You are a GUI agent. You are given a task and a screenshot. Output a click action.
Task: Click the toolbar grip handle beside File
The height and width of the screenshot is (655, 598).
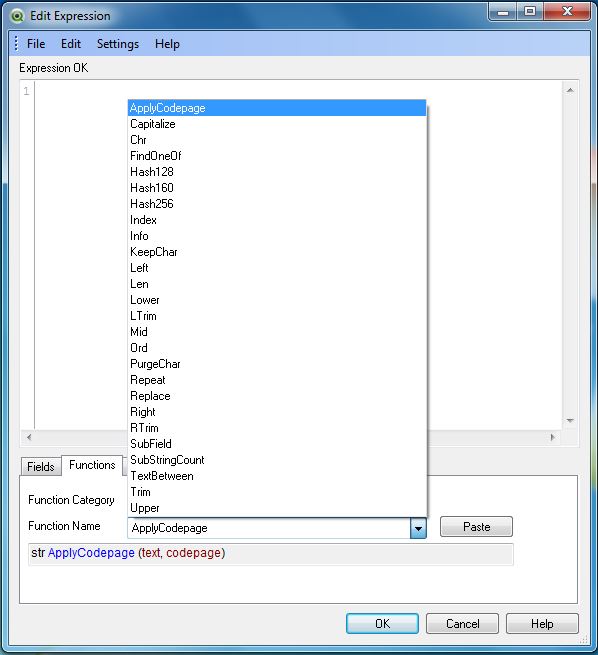point(16,43)
